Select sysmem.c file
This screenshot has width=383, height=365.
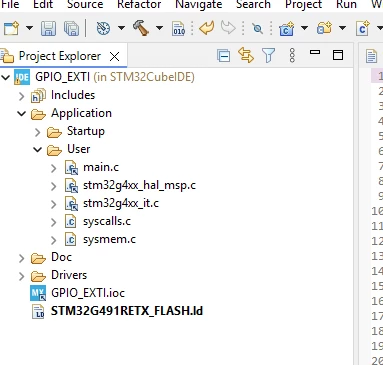[x=109, y=239]
